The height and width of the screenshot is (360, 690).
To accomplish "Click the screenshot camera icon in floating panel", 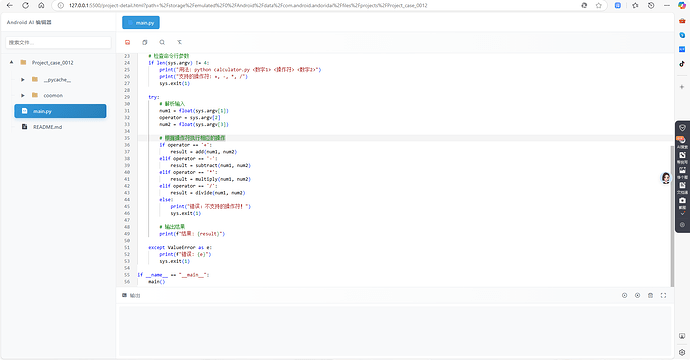I will (x=682, y=201).
